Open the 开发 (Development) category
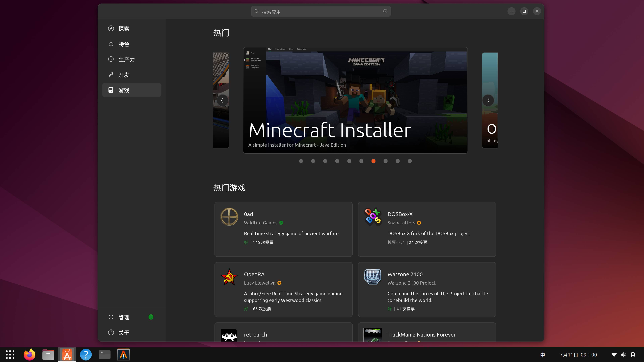This screenshot has height=362, width=644. point(132,75)
